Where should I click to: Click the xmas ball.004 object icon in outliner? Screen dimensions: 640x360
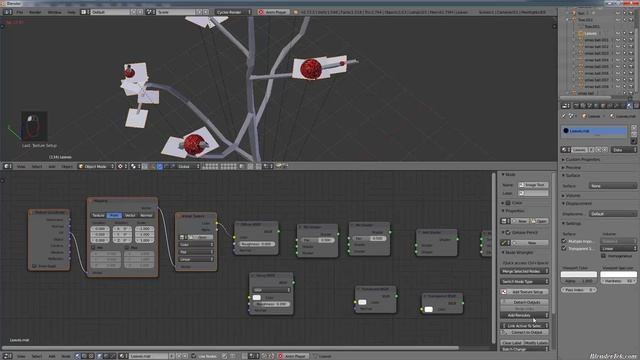pyautogui.click(x=581, y=60)
